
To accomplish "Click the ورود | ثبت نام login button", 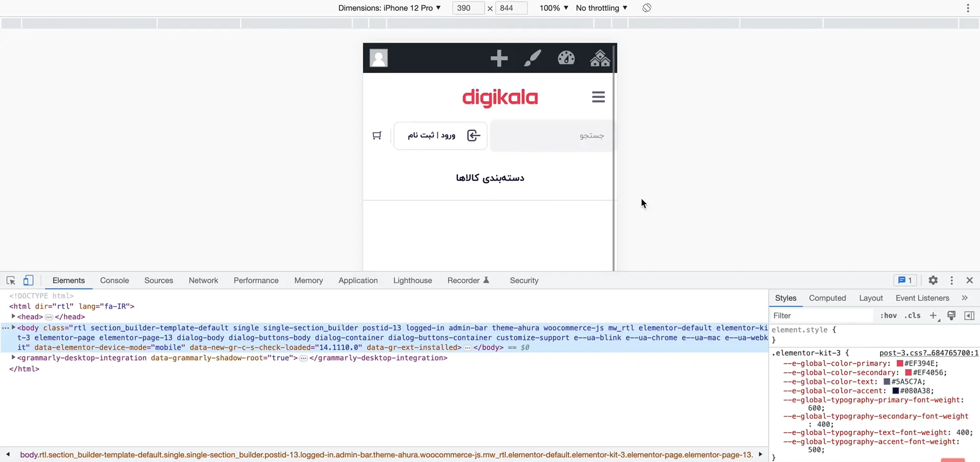I will pos(440,135).
